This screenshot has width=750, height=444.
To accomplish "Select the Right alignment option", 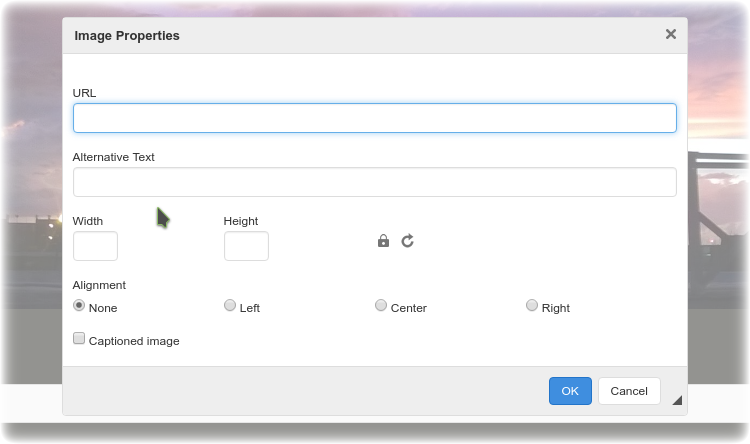I will 531,305.
